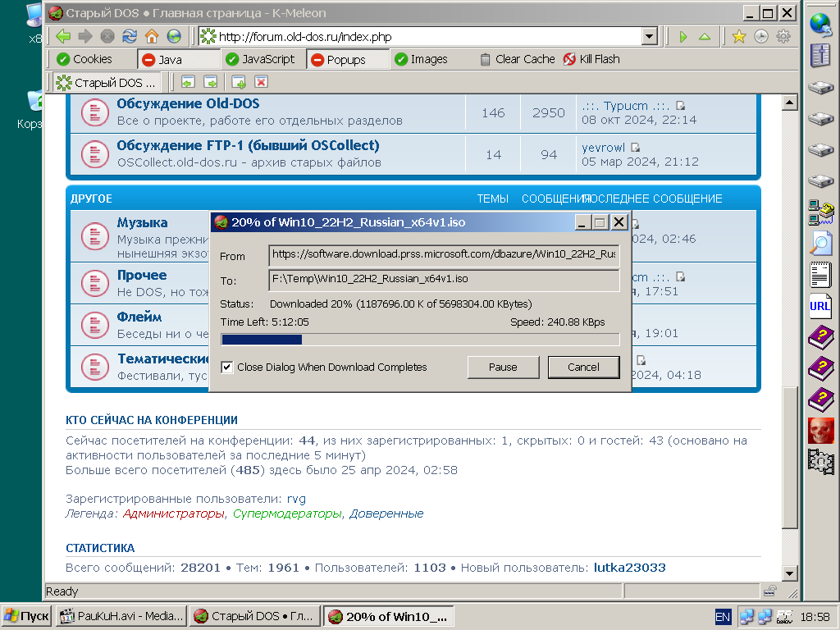Switch to Старый DOS taskbar button

coord(254,616)
